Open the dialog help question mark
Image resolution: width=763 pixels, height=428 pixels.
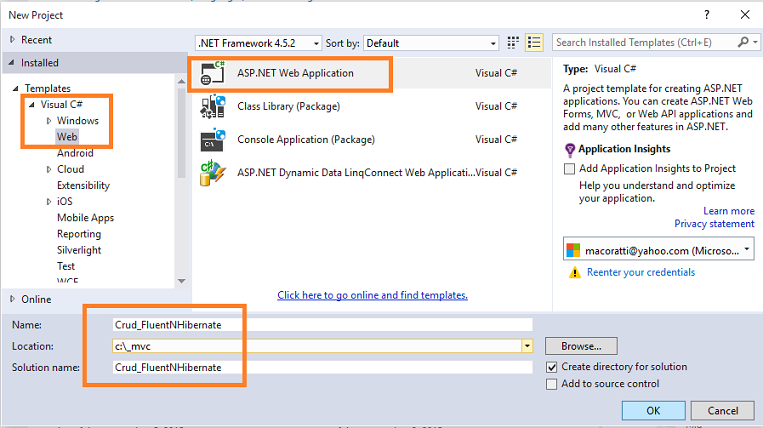(x=707, y=15)
